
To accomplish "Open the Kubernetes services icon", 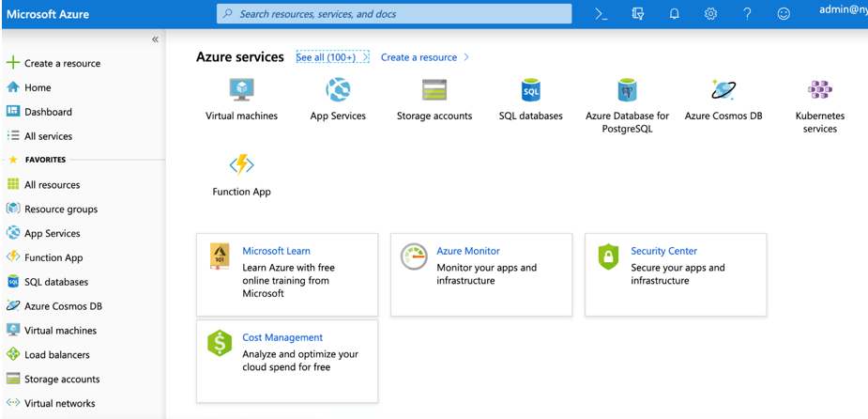I will click(x=820, y=90).
